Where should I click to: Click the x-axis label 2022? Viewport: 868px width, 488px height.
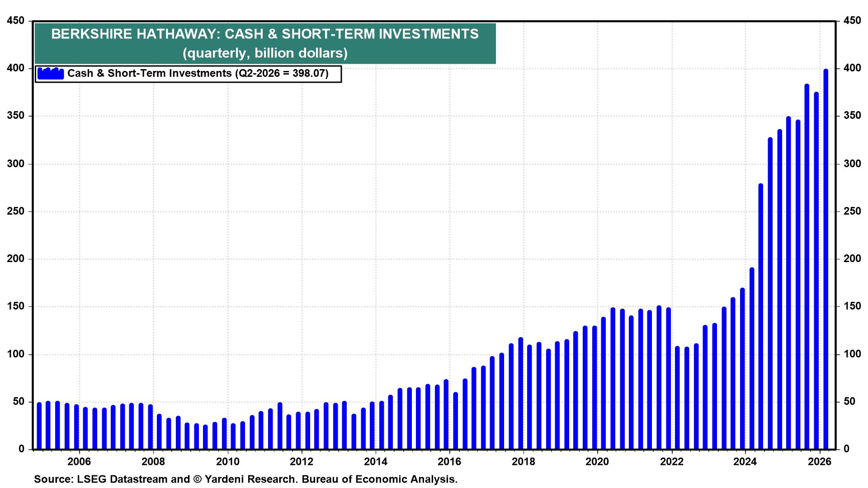pos(672,461)
